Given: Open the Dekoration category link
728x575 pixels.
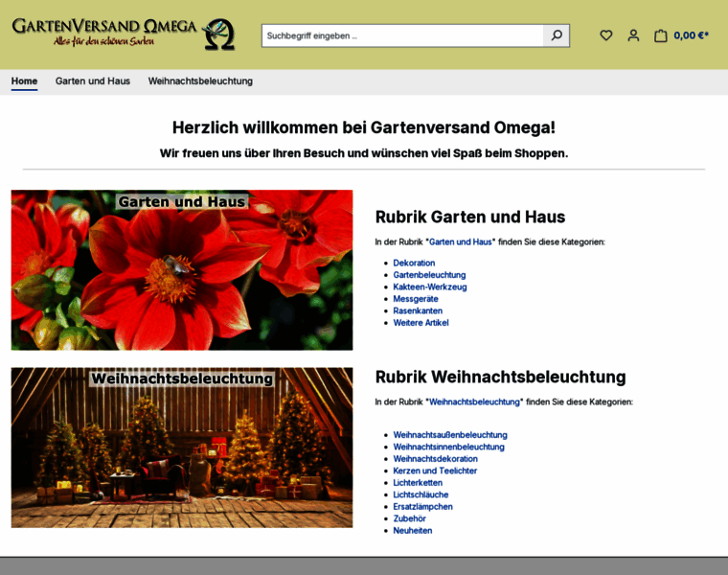Looking at the screenshot, I should tap(414, 263).
